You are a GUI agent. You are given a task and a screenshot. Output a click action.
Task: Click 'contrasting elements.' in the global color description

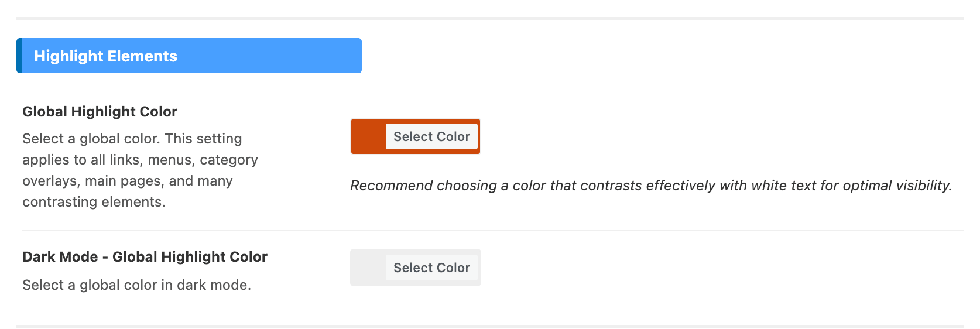pyautogui.click(x=94, y=202)
